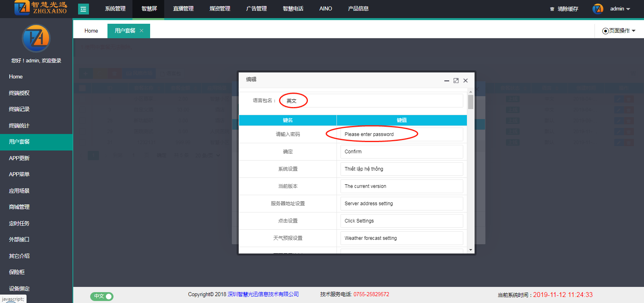Expand the 页面操作 dropdown
This screenshot has height=303, width=644.
pos(619,31)
